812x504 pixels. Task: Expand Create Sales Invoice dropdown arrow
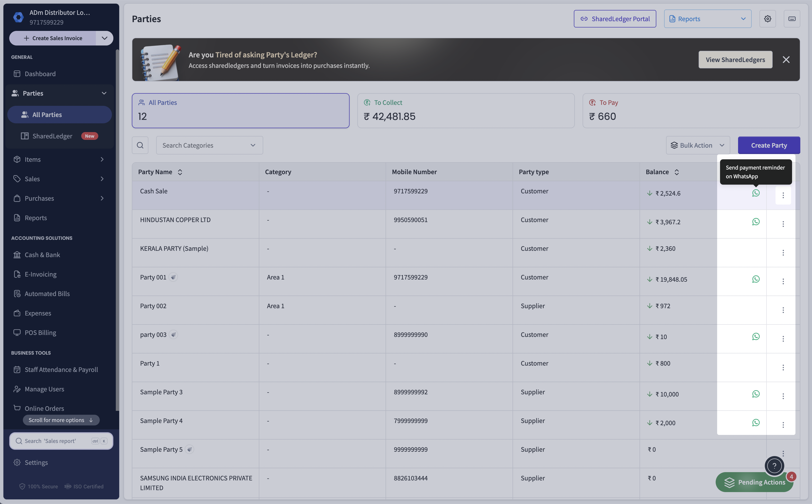(105, 38)
